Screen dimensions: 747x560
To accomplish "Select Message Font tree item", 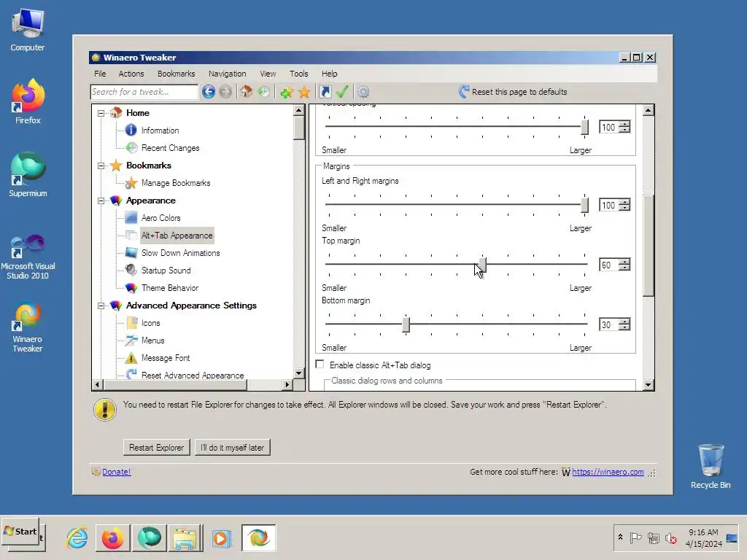I will tap(166, 358).
